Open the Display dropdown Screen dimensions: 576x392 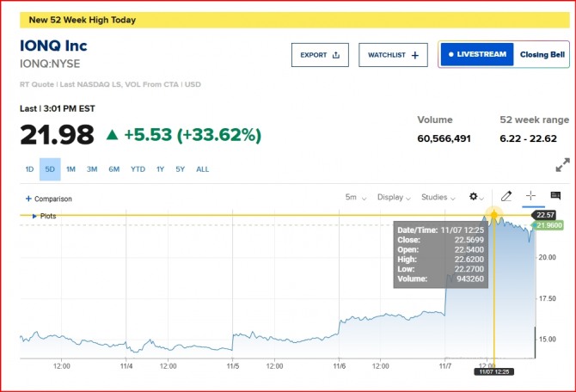point(394,197)
